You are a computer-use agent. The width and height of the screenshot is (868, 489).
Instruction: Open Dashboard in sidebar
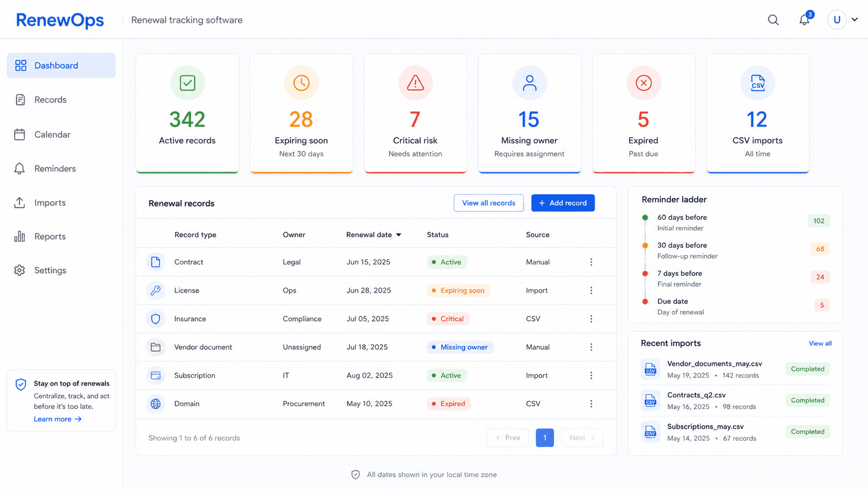(61, 65)
